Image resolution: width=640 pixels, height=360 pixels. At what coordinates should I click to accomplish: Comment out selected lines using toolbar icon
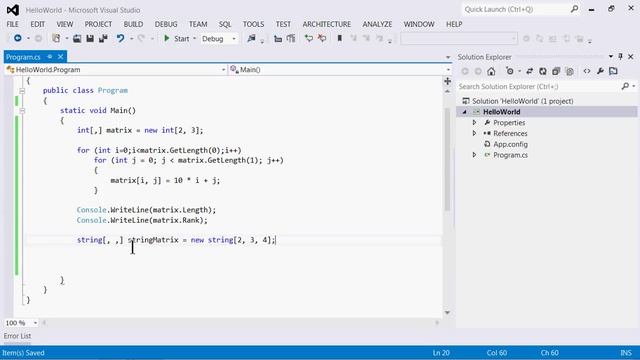click(x=309, y=39)
